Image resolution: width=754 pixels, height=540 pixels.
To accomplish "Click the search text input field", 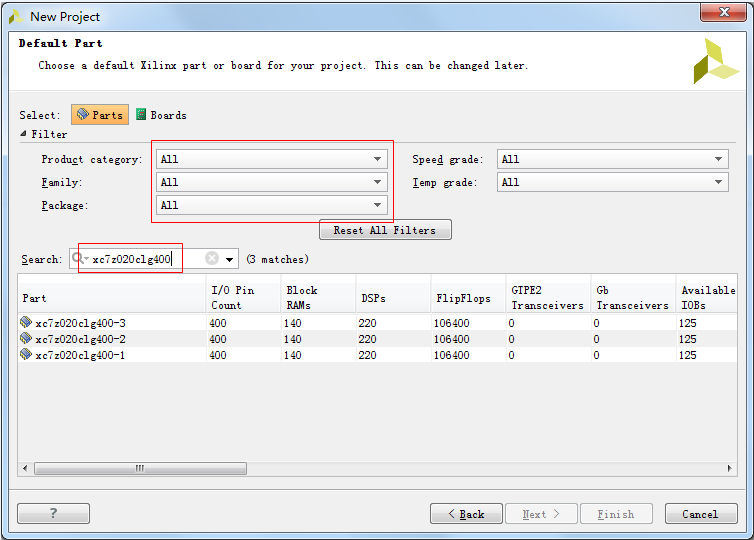I will pos(145,259).
